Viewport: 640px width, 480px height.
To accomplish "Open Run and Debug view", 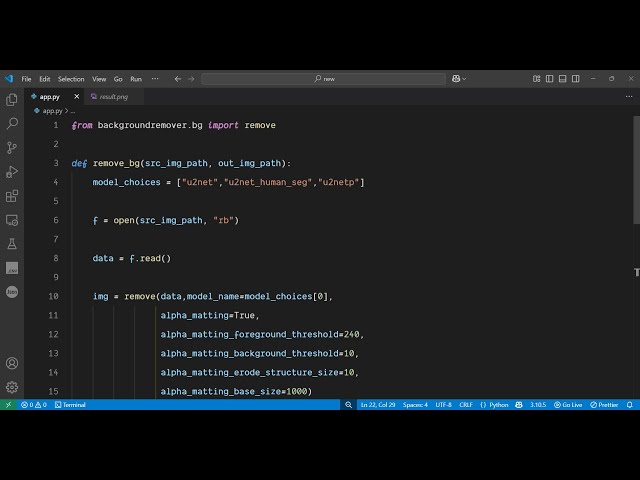I will point(12,172).
